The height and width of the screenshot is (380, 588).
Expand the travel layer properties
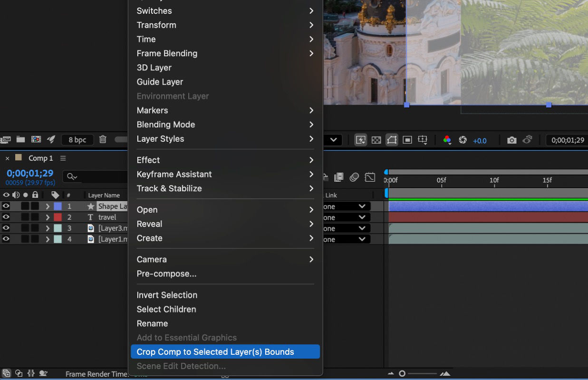click(48, 217)
